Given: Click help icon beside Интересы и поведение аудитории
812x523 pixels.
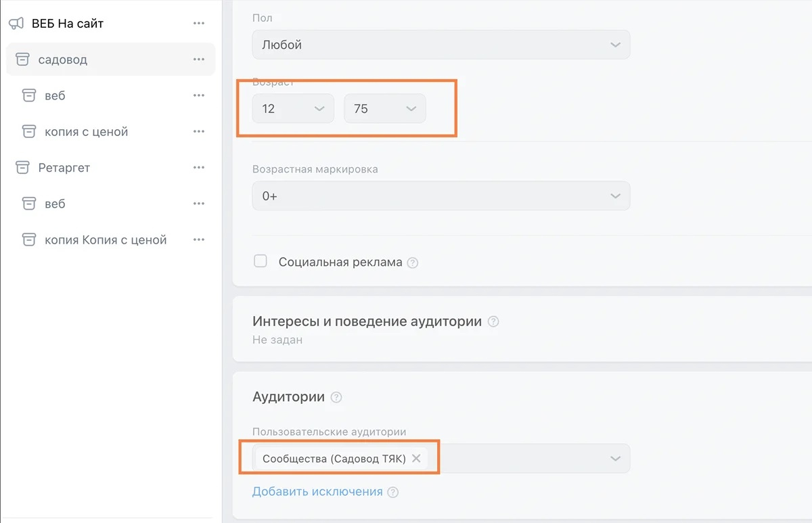Looking at the screenshot, I should click(493, 322).
